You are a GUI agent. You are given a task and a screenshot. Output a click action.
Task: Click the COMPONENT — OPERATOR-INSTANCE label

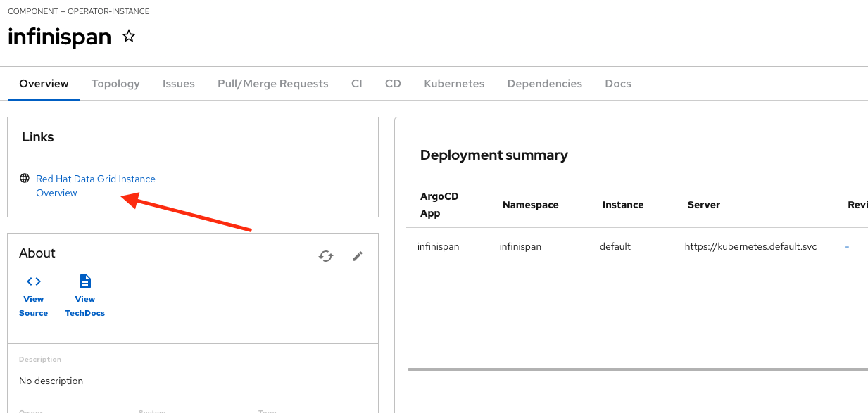pos(79,11)
